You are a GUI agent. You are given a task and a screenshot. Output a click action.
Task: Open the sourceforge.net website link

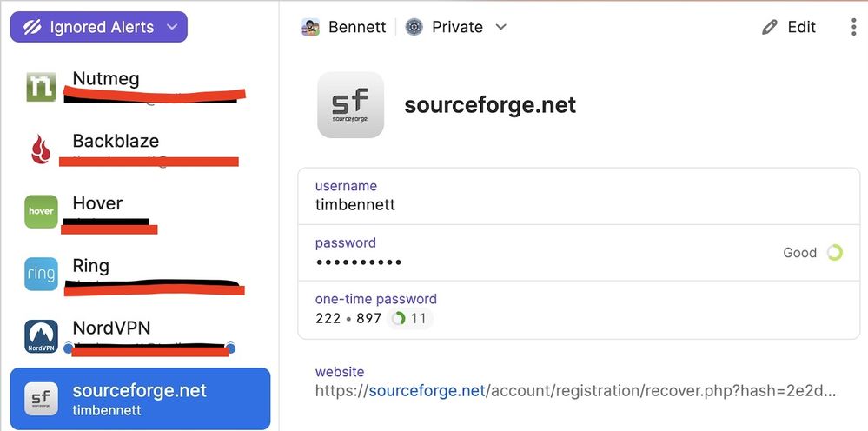click(x=575, y=391)
